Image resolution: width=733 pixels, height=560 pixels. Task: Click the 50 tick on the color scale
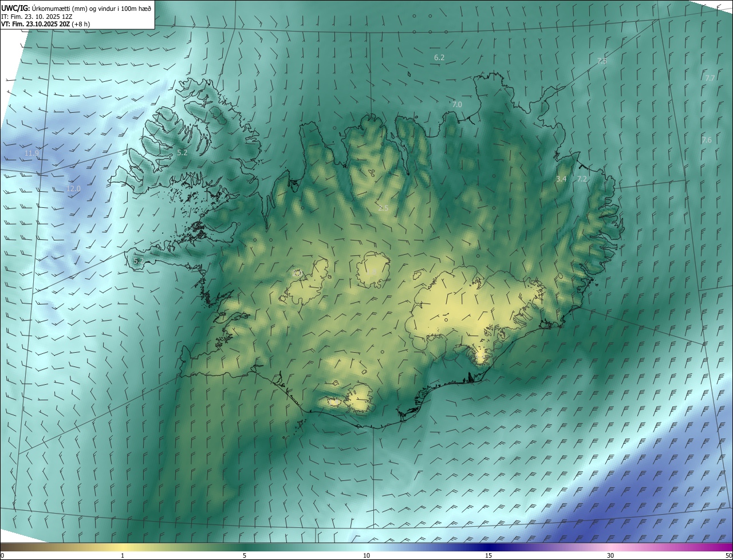(728, 556)
